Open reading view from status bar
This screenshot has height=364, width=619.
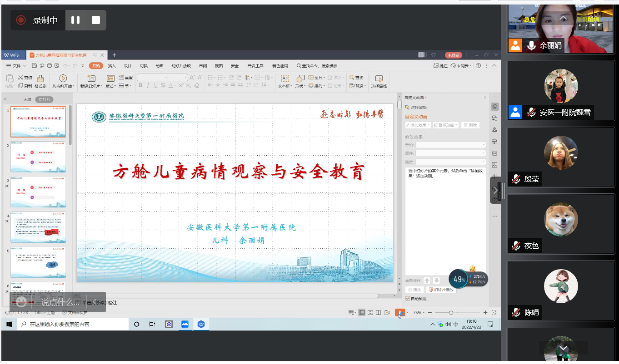tap(379, 313)
